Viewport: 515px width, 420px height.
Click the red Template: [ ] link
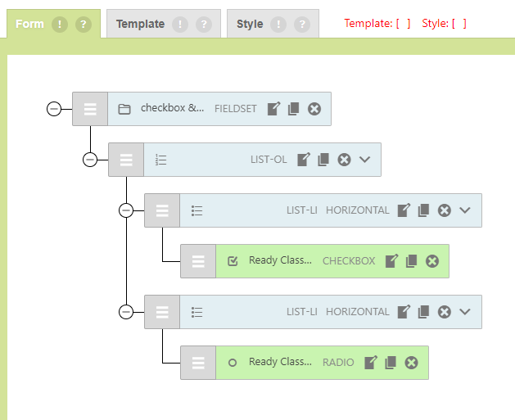click(x=377, y=24)
